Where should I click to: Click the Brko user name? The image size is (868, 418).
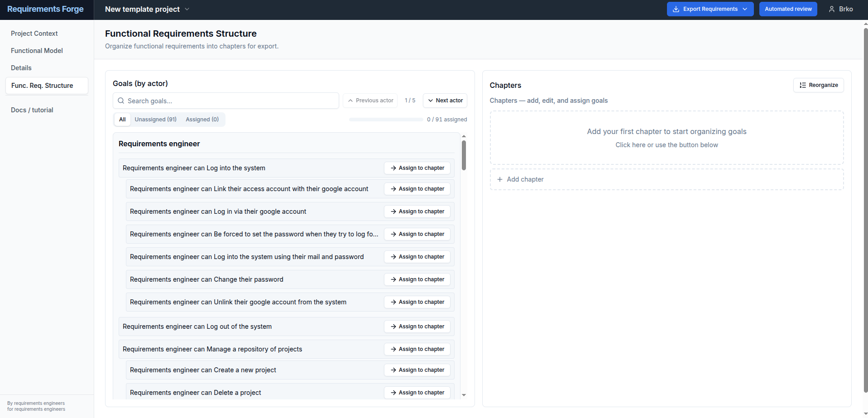(x=846, y=9)
